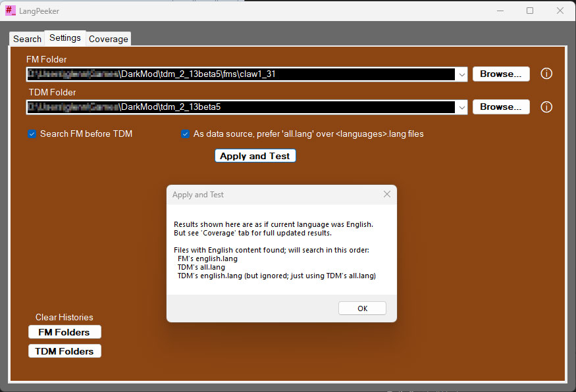Uncheck the prefer 'all.lang' data source option
The width and height of the screenshot is (576, 392).
click(186, 134)
